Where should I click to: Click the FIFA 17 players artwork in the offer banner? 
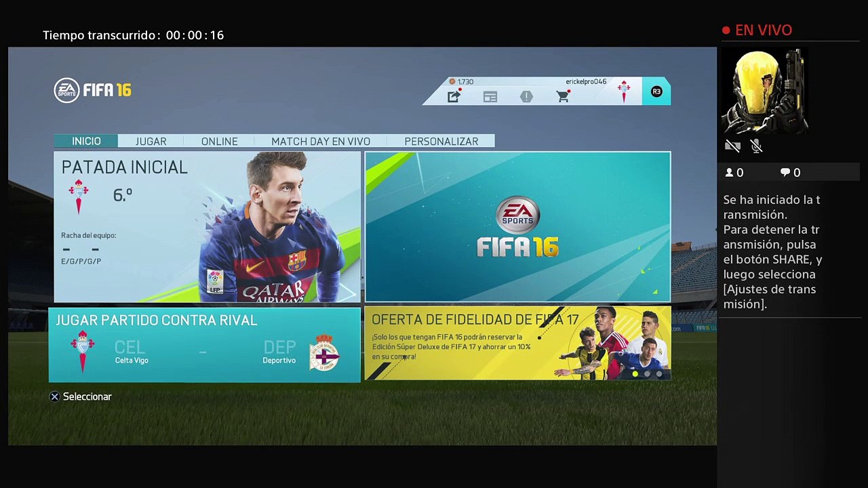[x=612, y=344]
